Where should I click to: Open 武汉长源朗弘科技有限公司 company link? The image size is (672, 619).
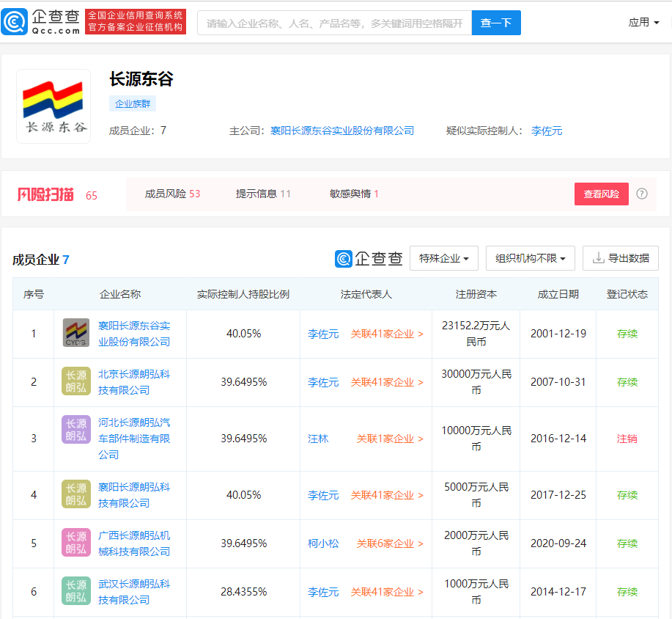point(134,592)
